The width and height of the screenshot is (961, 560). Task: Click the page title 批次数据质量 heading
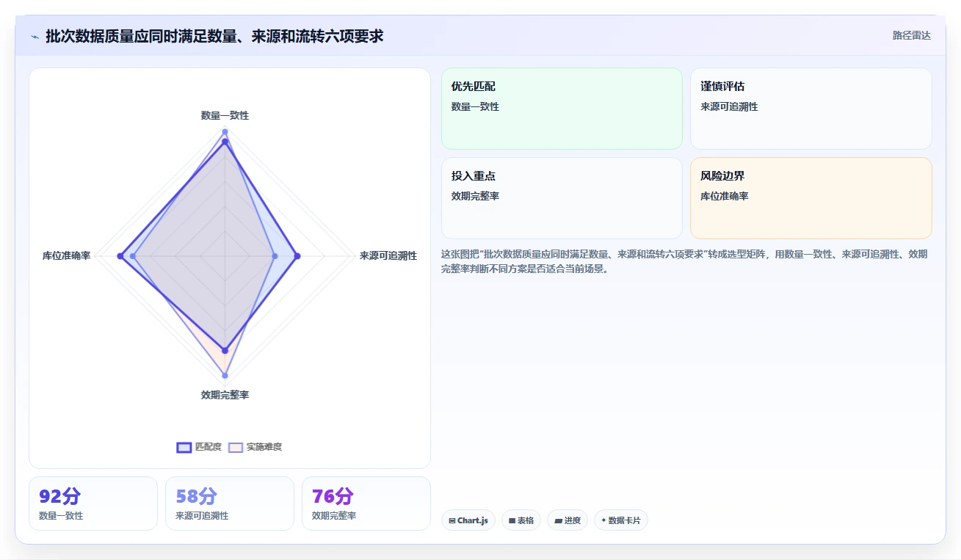(x=214, y=36)
